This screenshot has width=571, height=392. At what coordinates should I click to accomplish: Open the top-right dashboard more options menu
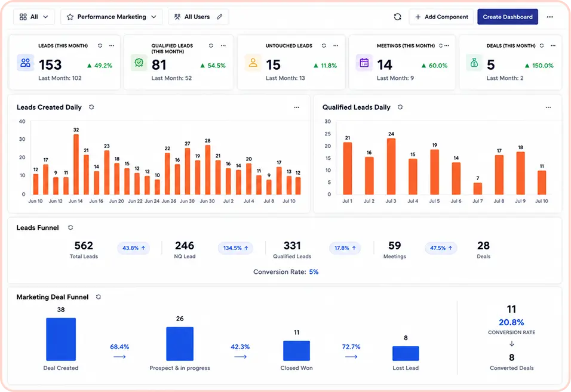tap(550, 17)
